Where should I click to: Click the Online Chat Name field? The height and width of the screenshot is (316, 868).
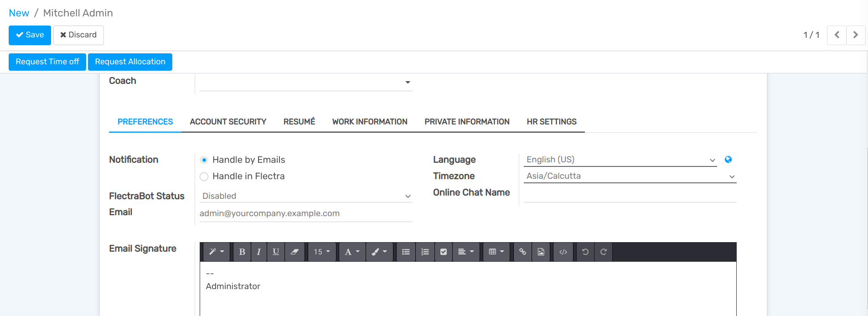pyautogui.click(x=630, y=195)
